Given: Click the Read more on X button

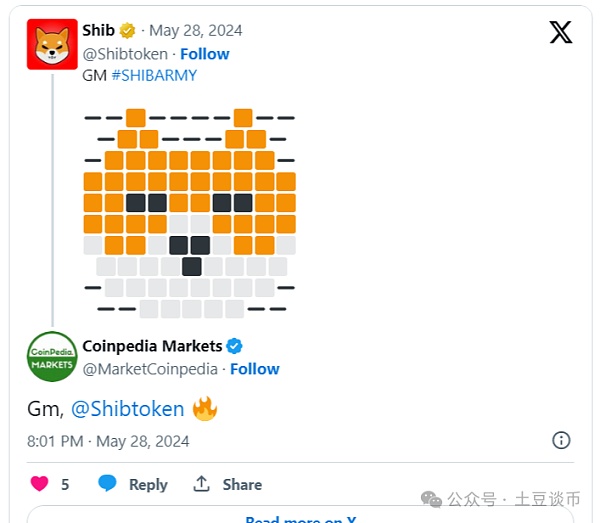Looking at the screenshot, I should (x=301, y=518).
